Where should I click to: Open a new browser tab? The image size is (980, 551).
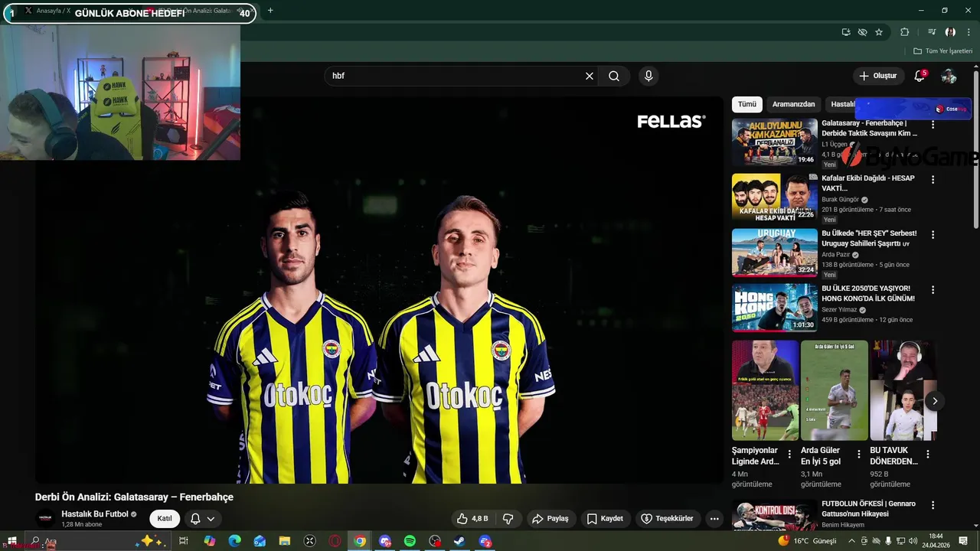(270, 11)
